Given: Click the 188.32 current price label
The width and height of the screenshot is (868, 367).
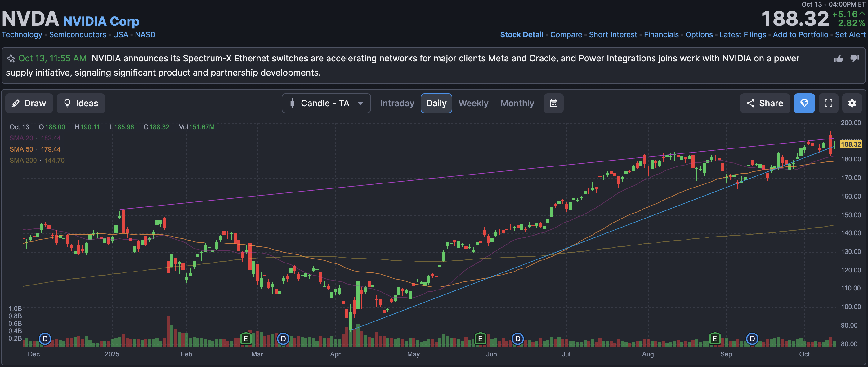Looking at the screenshot, I should (x=851, y=144).
